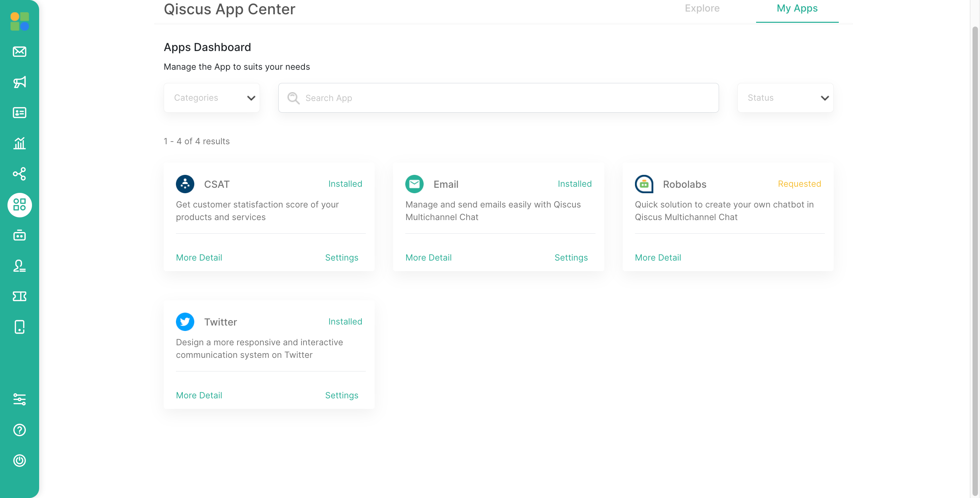Click the Qiscus logo icon
980x498 pixels.
20,21
